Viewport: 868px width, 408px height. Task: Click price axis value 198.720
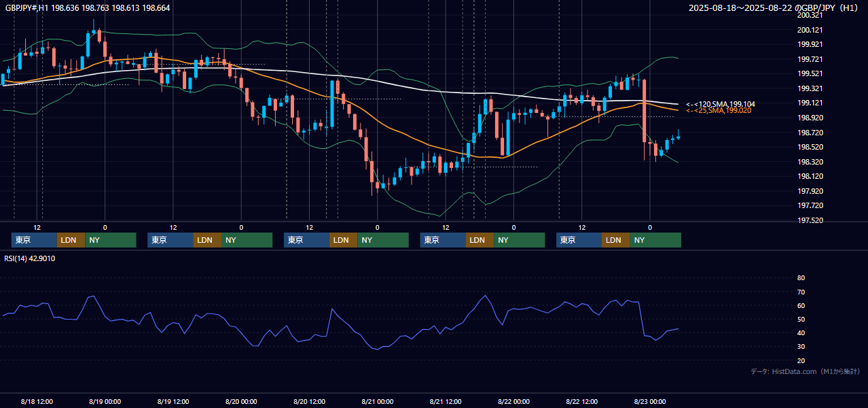click(810, 133)
